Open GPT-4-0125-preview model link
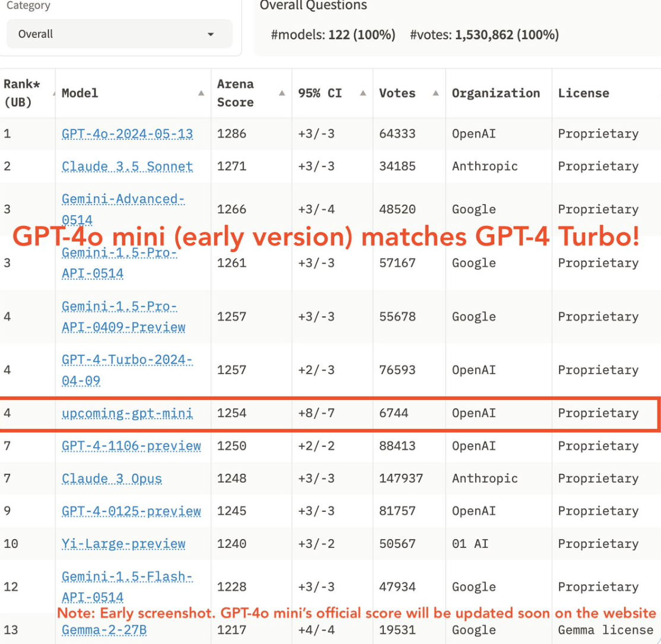The height and width of the screenshot is (644, 661). 131,511
